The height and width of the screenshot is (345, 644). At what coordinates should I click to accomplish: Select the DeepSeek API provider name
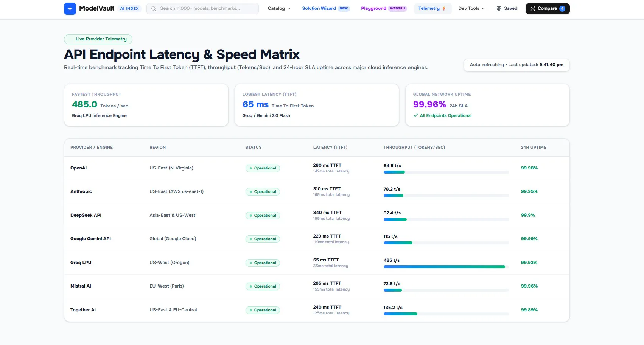[86, 215]
